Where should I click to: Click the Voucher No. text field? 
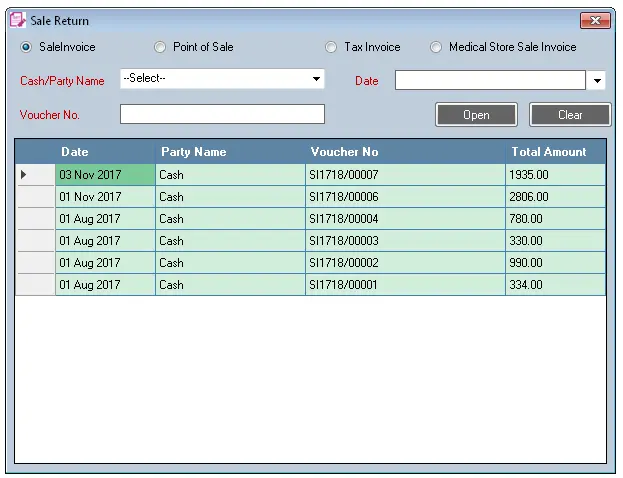[222, 114]
